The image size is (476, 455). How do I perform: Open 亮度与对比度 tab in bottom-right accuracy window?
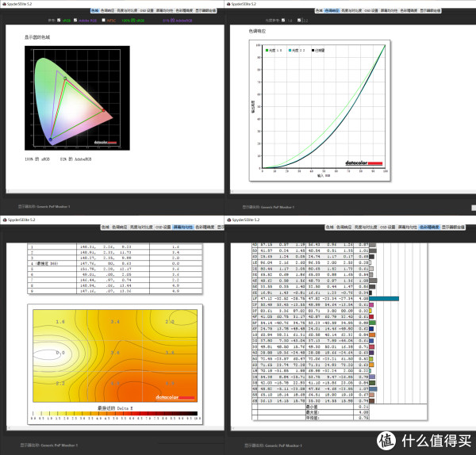tap(366, 227)
